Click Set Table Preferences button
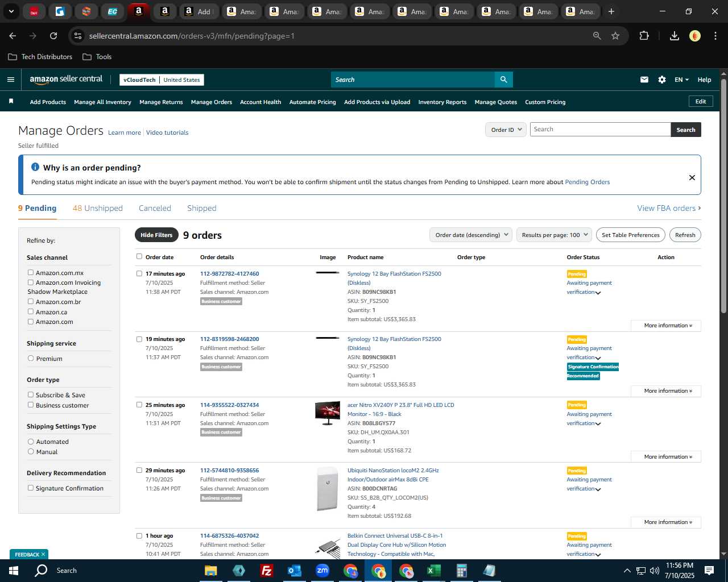728x582 pixels. coord(631,235)
